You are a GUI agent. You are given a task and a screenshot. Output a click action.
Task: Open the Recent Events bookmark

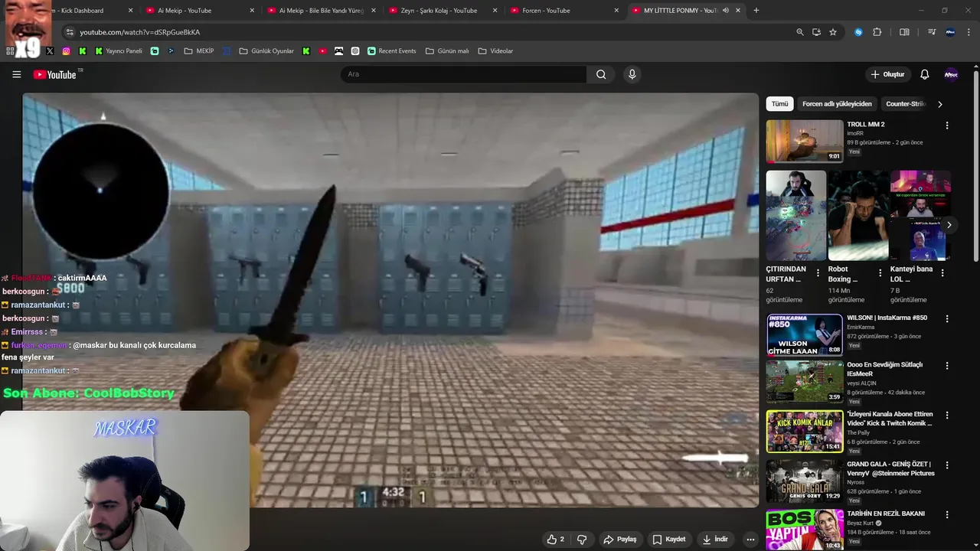click(392, 51)
